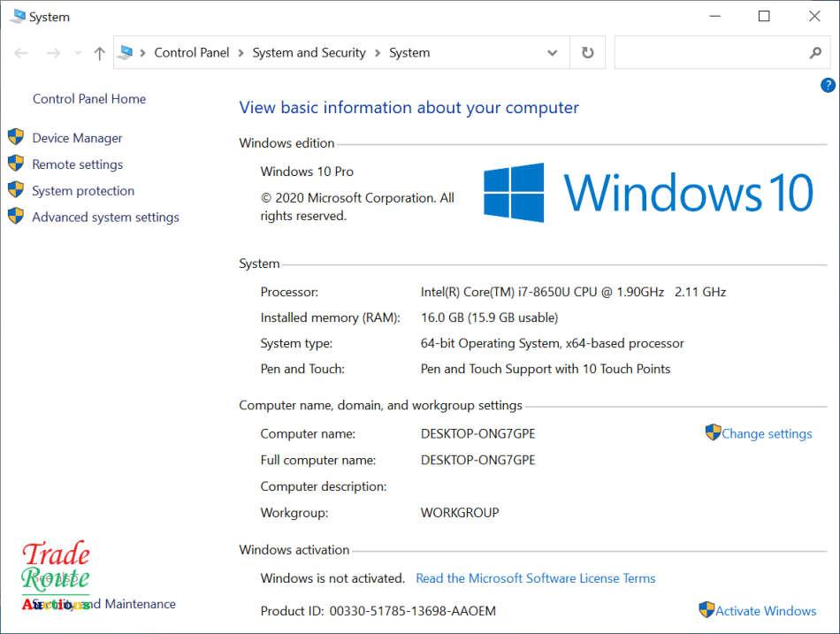This screenshot has height=634, width=840.
Task: Click shield icon beside Activate Windows
Action: click(706, 610)
